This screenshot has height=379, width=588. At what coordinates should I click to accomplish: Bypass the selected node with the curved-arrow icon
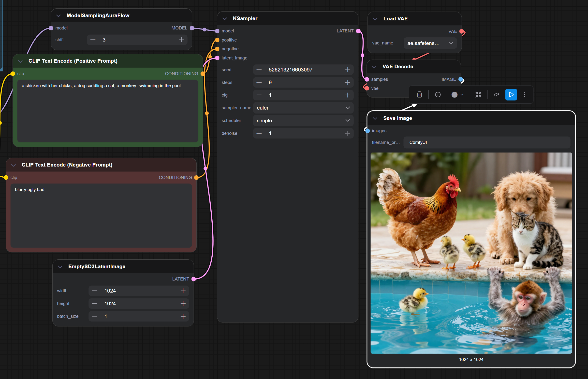coord(496,95)
